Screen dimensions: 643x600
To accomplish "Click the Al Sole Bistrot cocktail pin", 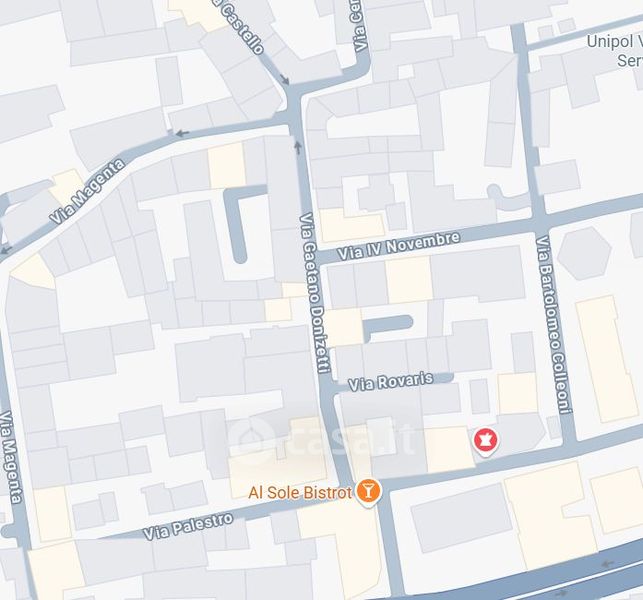I will (368, 491).
